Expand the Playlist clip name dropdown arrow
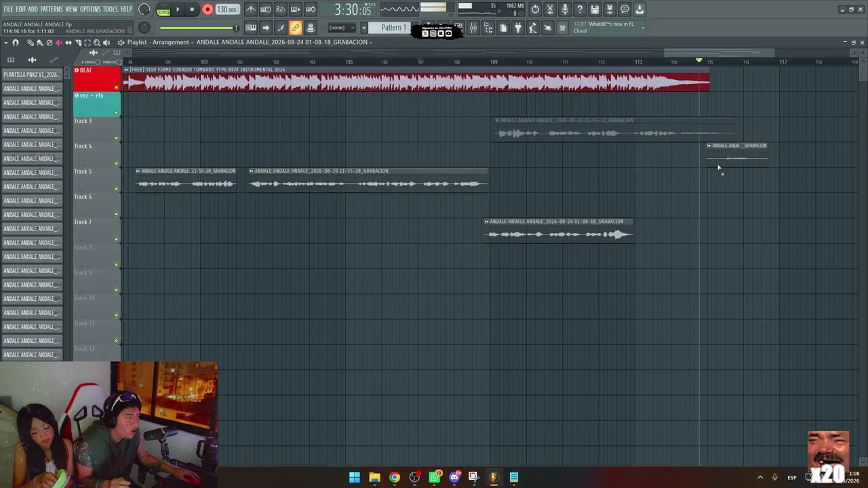 pos(371,43)
